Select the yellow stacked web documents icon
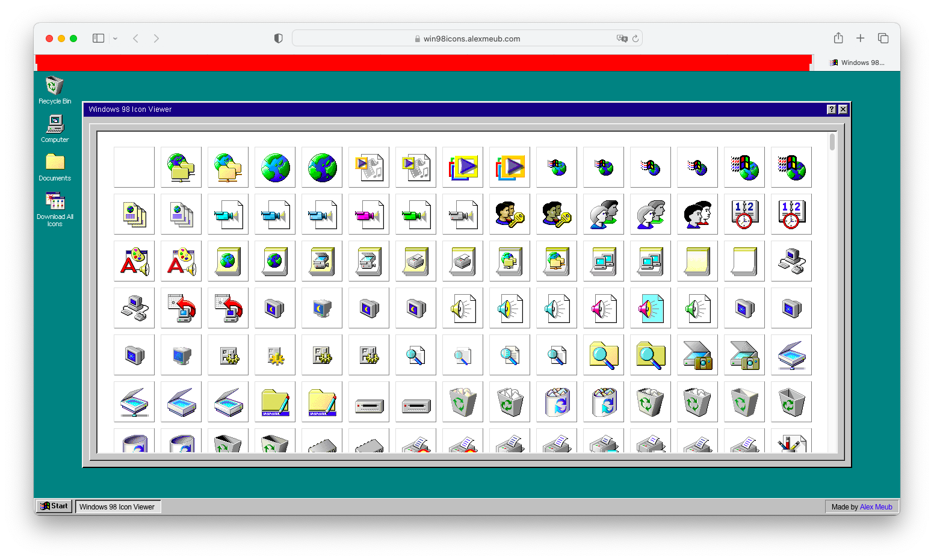934x560 pixels. pos(134,214)
